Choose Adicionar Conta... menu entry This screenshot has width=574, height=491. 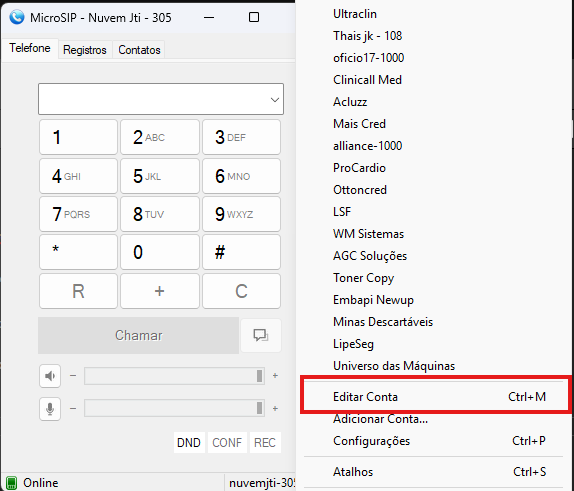(x=433, y=419)
